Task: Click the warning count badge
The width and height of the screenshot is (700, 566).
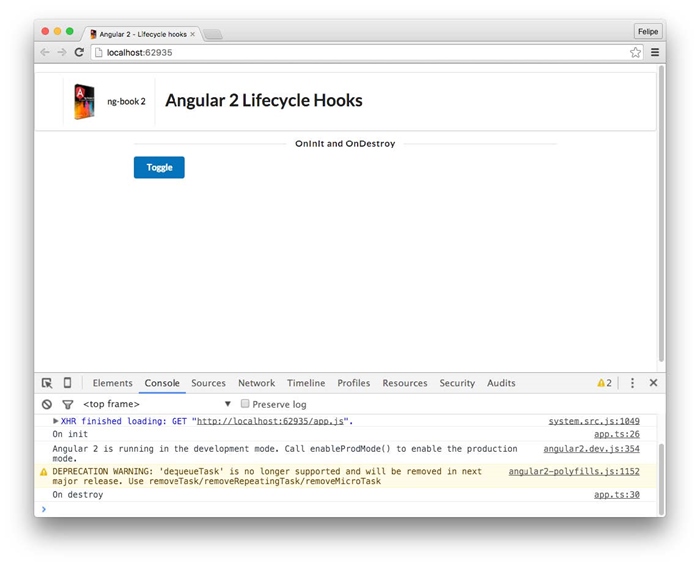Action: [x=604, y=383]
